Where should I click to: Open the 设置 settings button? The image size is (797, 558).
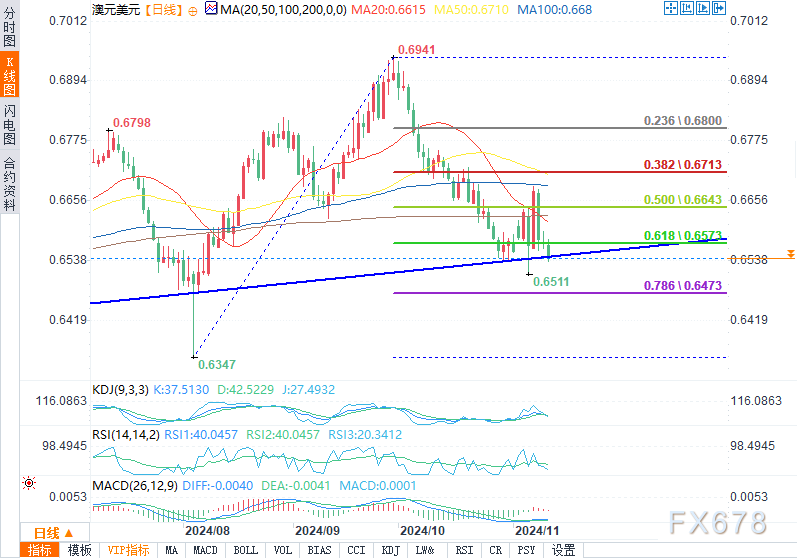563,550
